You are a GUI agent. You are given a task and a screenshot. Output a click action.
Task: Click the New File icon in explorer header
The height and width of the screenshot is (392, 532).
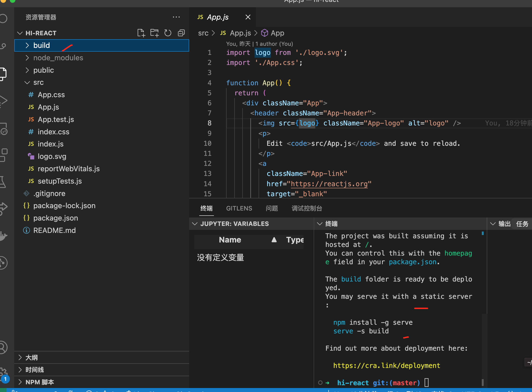click(x=141, y=33)
